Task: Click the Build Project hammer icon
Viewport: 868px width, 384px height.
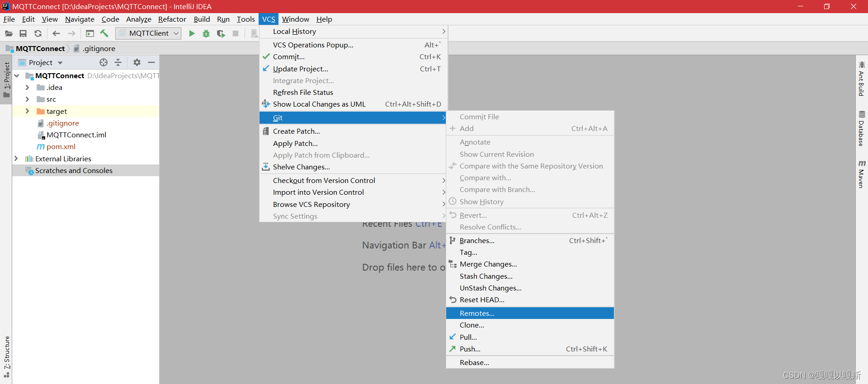Action: click(x=104, y=33)
